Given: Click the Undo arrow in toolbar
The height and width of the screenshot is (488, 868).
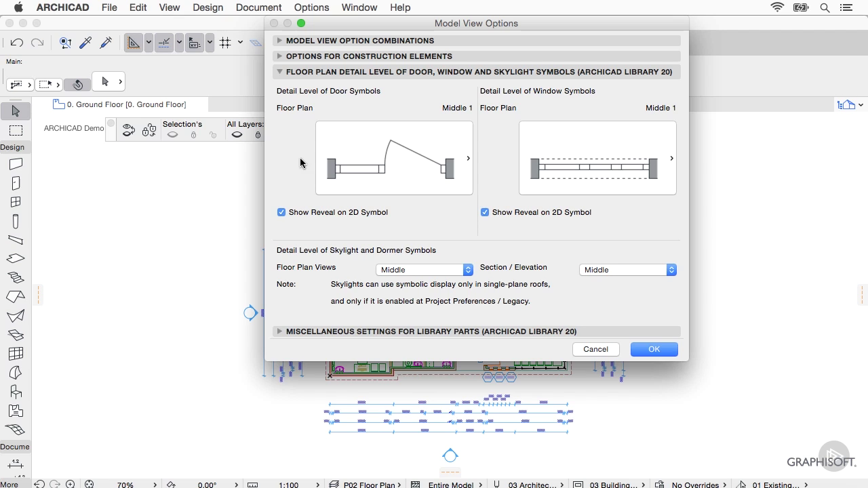Looking at the screenshot, I should [17, 43].
